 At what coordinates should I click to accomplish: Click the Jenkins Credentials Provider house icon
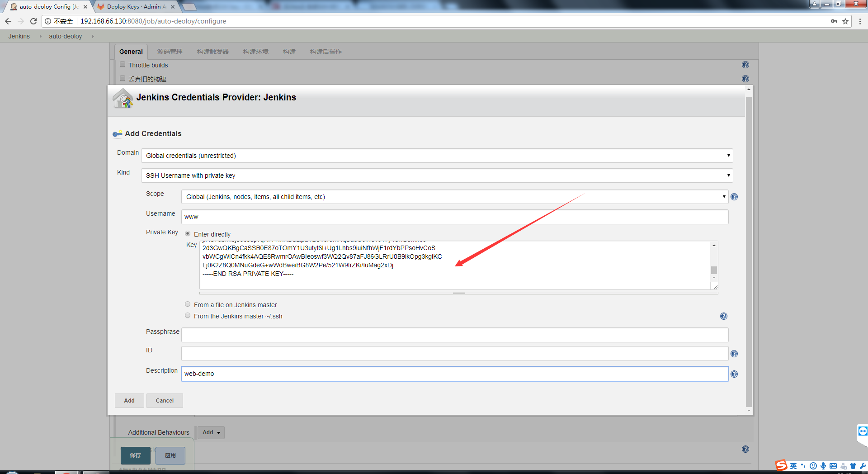[123, 98]
